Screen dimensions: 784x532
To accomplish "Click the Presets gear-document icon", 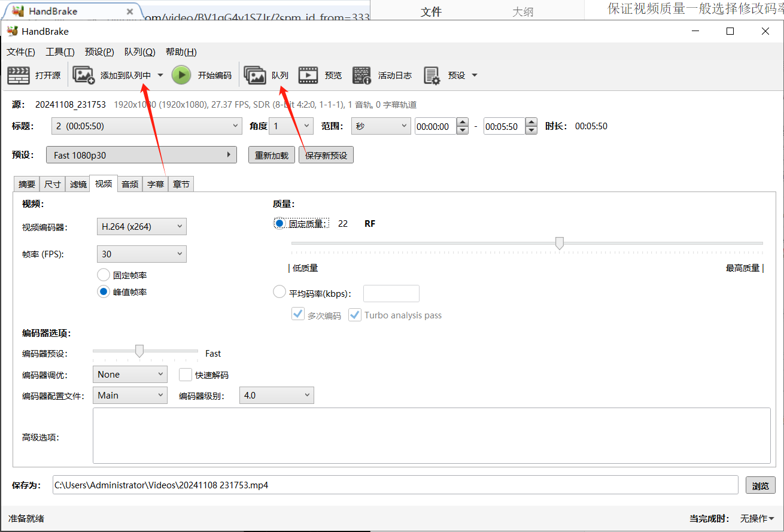I will [431, 75].
